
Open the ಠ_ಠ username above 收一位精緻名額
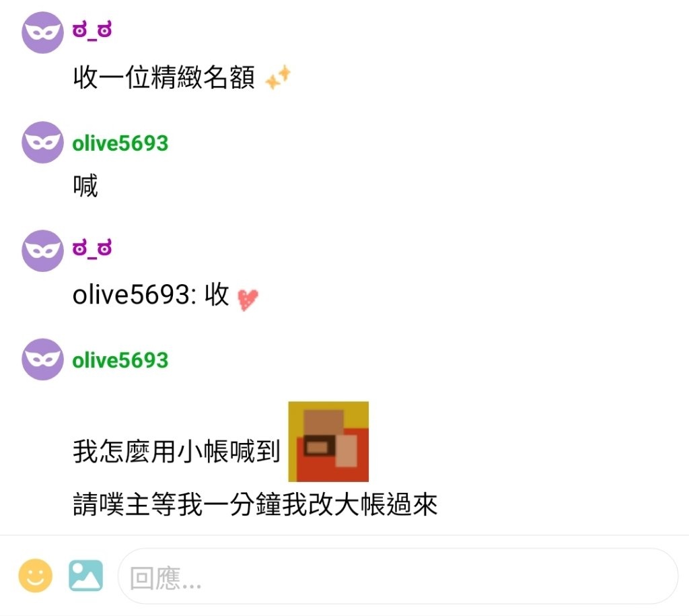click(x=92, y=31)
